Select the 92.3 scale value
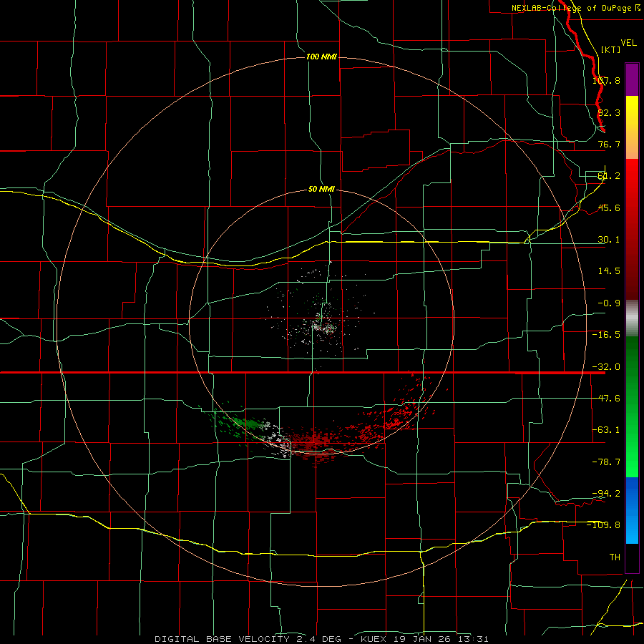The height and width of the screenshot is (644, 644). click(609, 112)
